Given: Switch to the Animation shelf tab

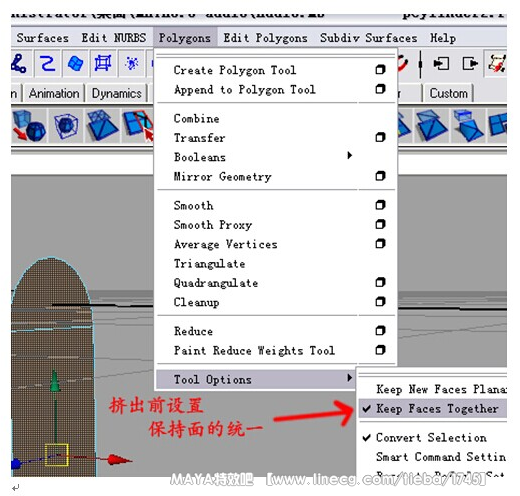Looking at the screenshot, I should point(54,93).
